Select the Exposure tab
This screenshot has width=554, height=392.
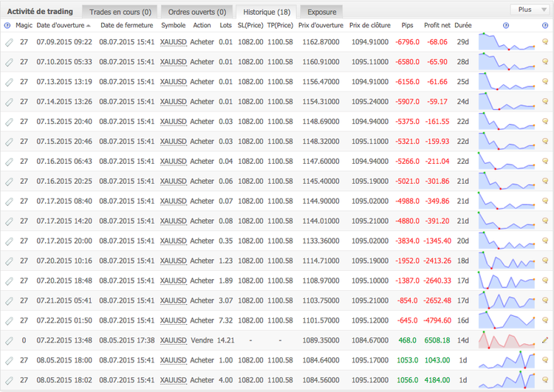(321, 12)
